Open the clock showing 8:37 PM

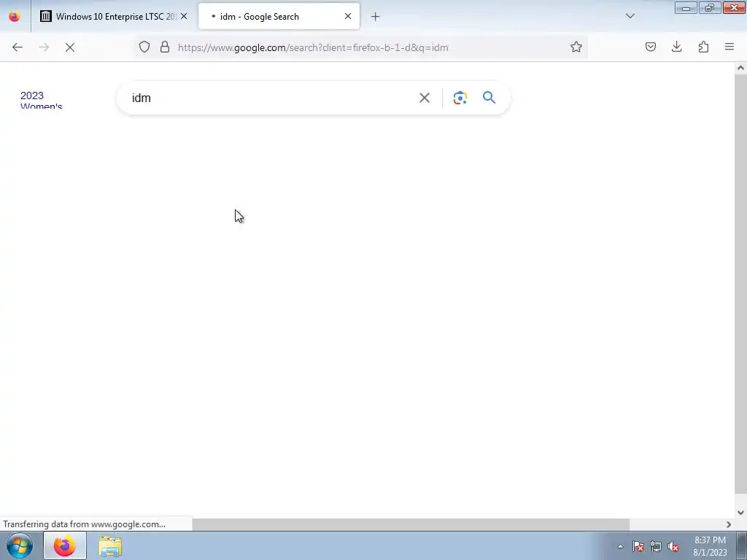pyautogui.click(x=710, y=546)
